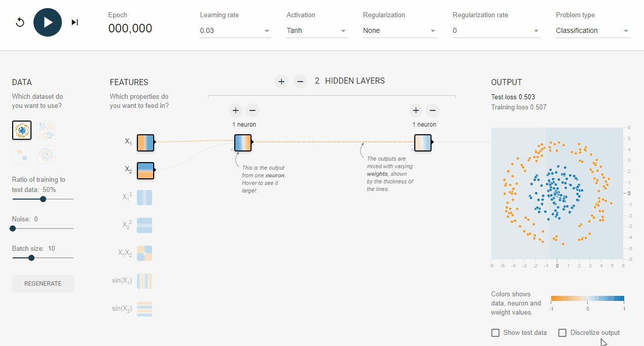Open the Learning rate dropdown

pyautogui.click(x=235, y=31)
